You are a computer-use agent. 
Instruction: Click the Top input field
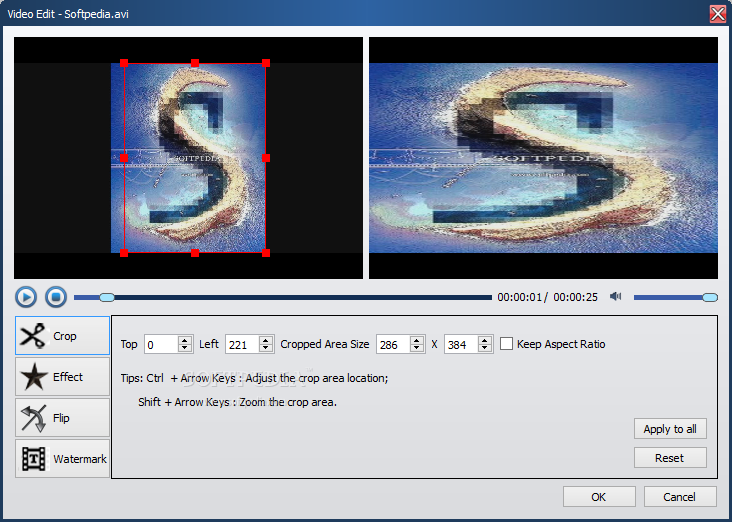click(162, 345)
